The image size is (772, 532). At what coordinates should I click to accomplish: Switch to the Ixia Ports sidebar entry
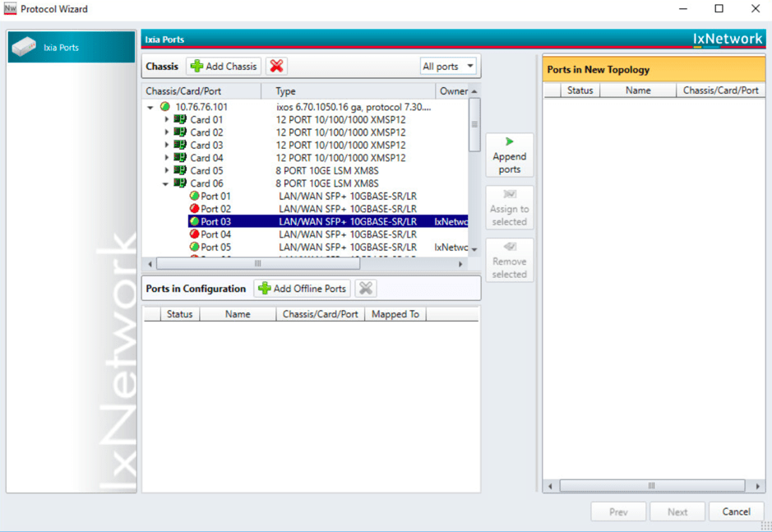coord(71,47)
